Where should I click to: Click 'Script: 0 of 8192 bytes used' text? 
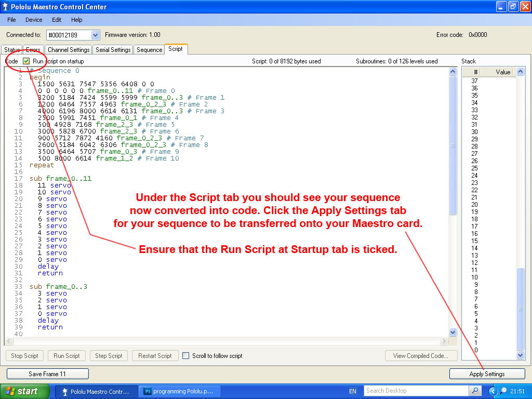(286, 61)
